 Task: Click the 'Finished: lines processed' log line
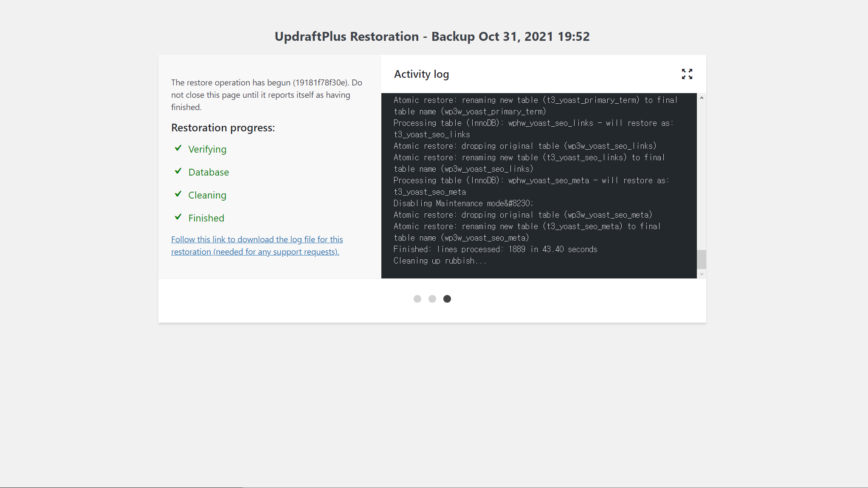495,249
